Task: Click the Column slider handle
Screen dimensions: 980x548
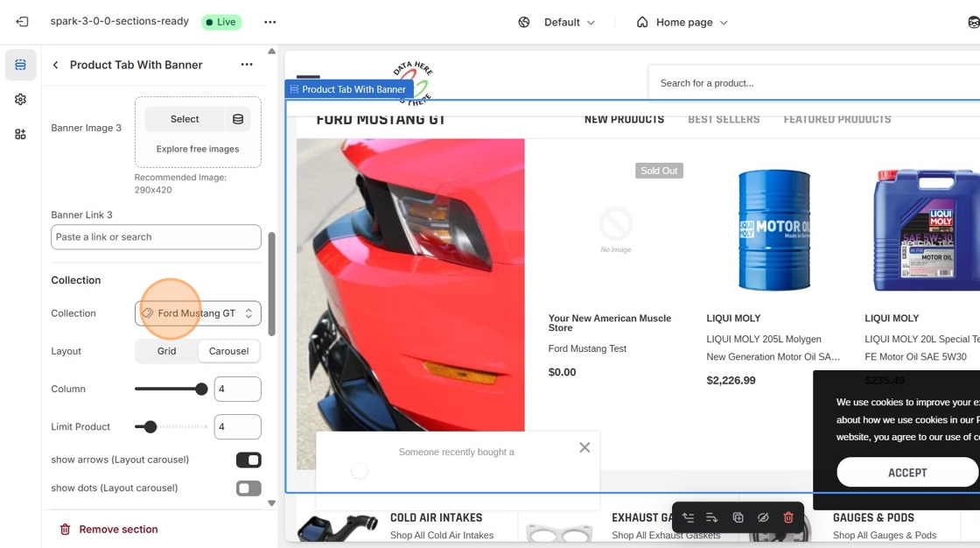Action: point(201,389)
